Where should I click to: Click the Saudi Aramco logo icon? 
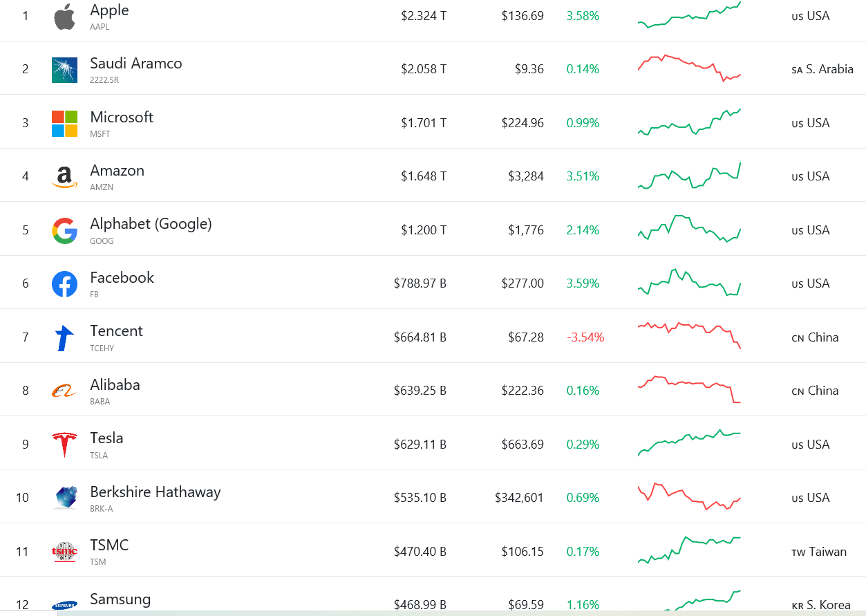coord(64,70)
